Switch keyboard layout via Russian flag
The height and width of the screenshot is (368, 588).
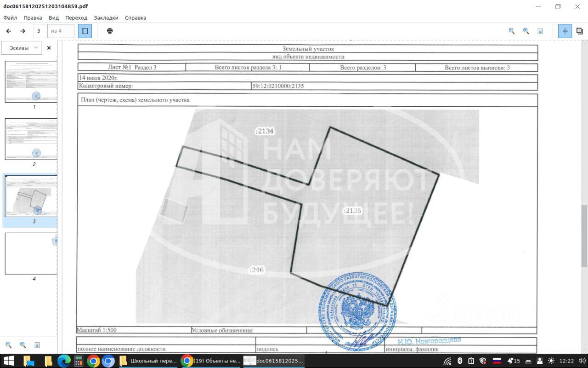(x=497, y=361)
